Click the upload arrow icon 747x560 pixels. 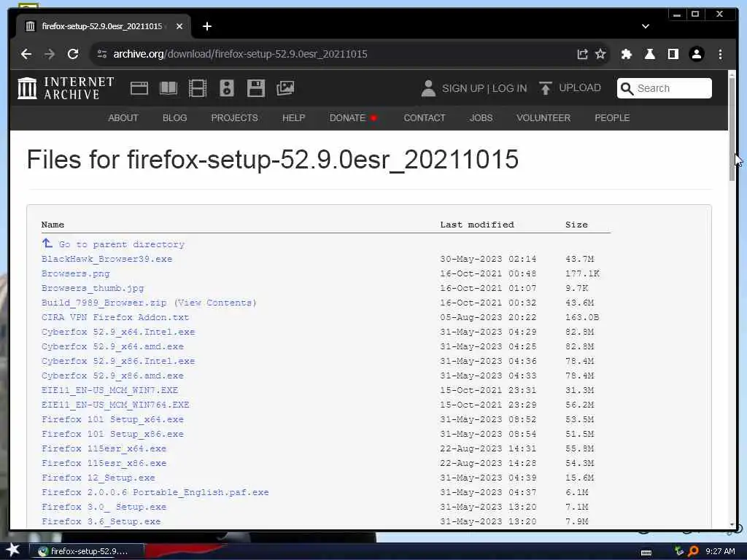point(546,88)
